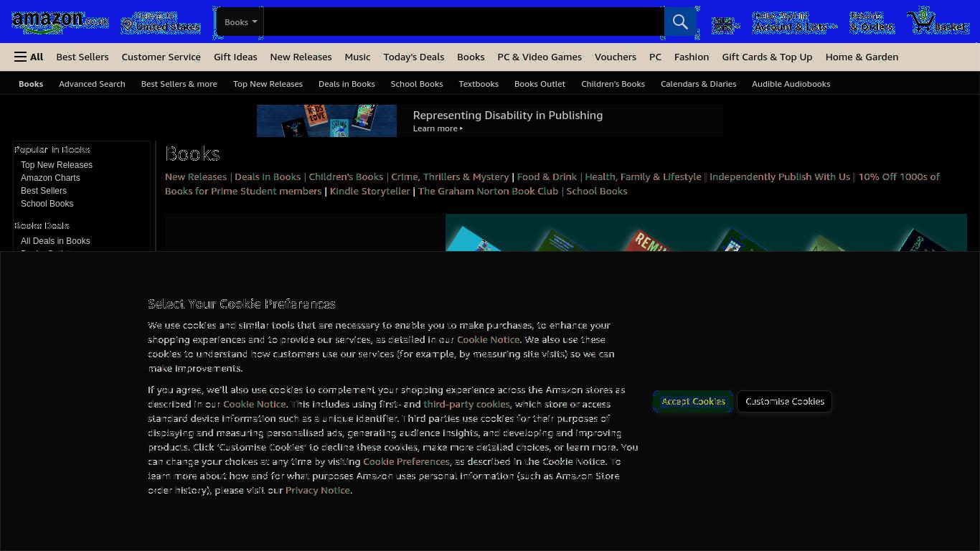Open Cookie Preferences link
The width and height of the screenshot is (980, 551).
coord(406,461)
